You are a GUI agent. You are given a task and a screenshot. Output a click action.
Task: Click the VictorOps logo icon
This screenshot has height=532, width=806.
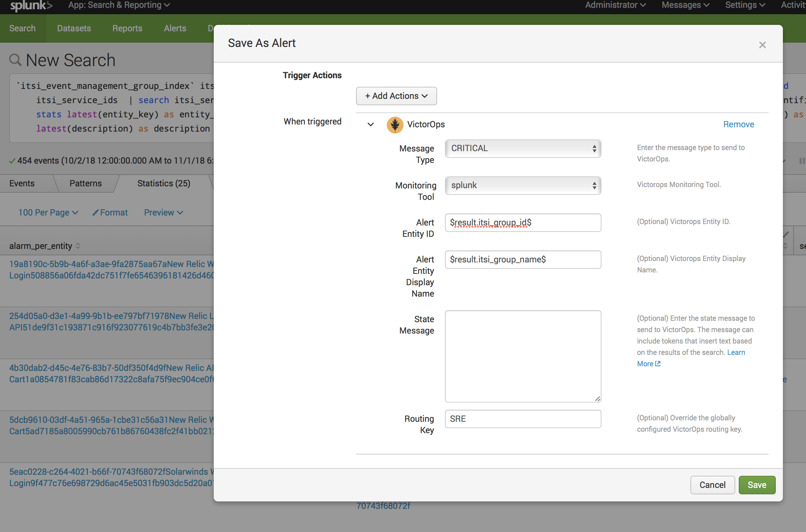pos(395,125)
